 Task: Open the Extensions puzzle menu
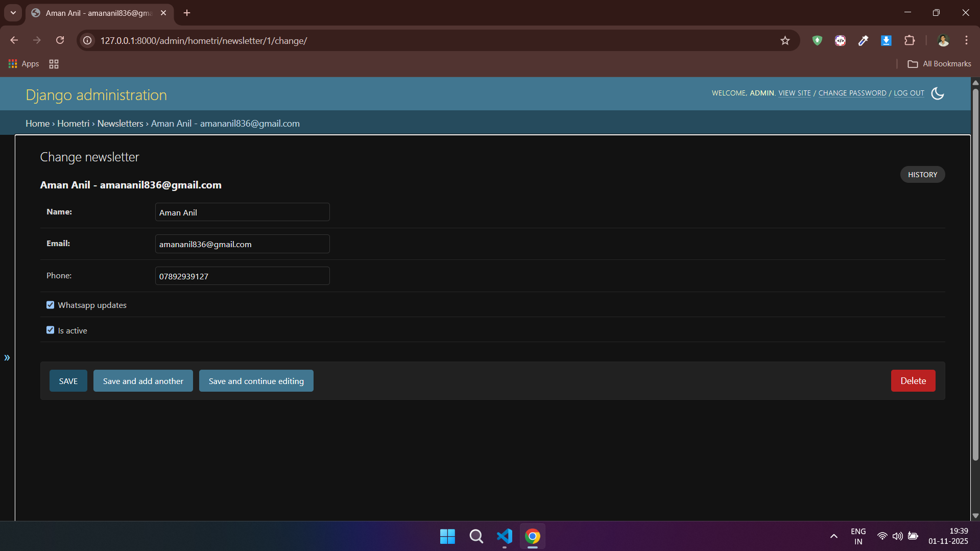pos(910,40)
